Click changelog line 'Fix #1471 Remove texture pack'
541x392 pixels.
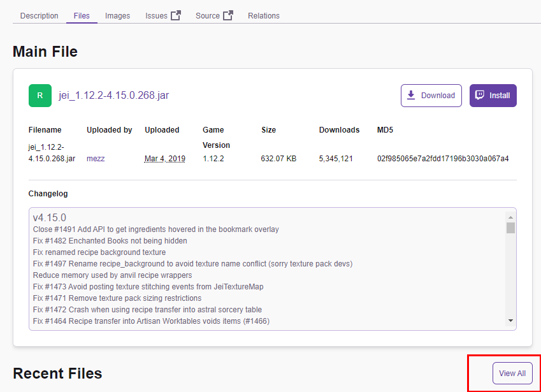pos(117,298)
